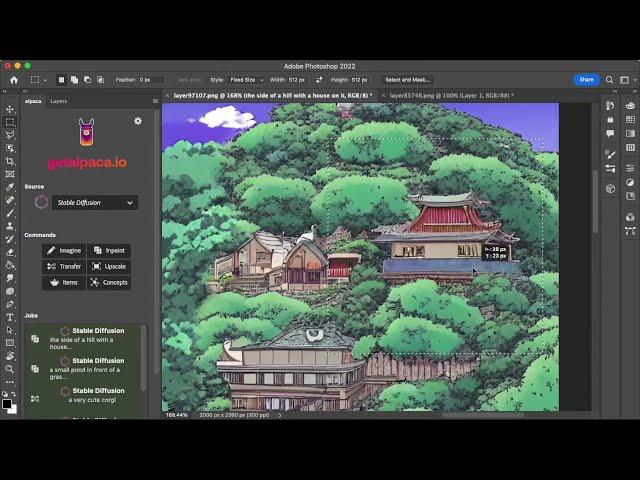Go to the Photoshop Home screen
Screen dimensions: 640x480
(x=14, y=80)
